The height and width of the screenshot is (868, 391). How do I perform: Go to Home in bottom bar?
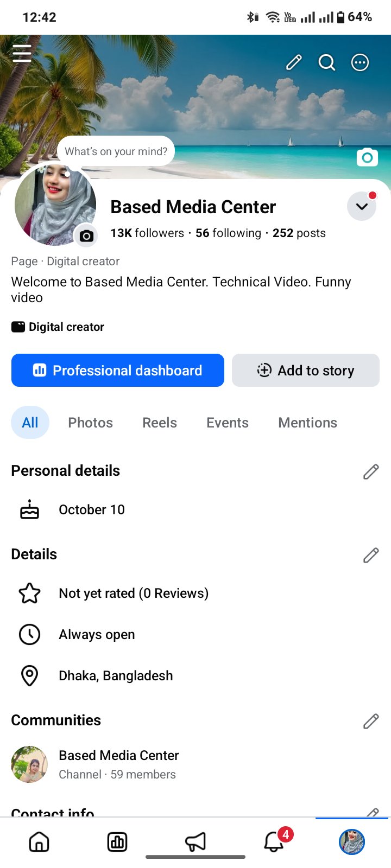[x=39, y=842]
